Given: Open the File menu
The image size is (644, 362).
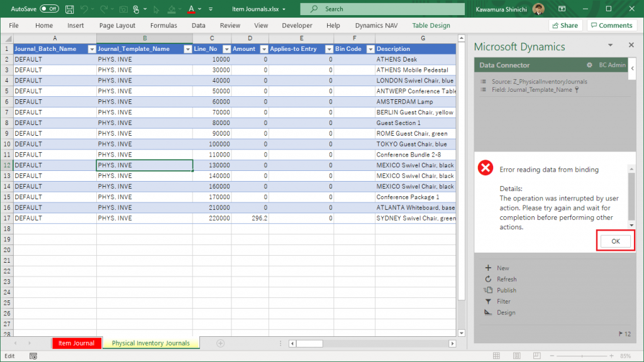Looking at the screenshot, I should [14, 25].
